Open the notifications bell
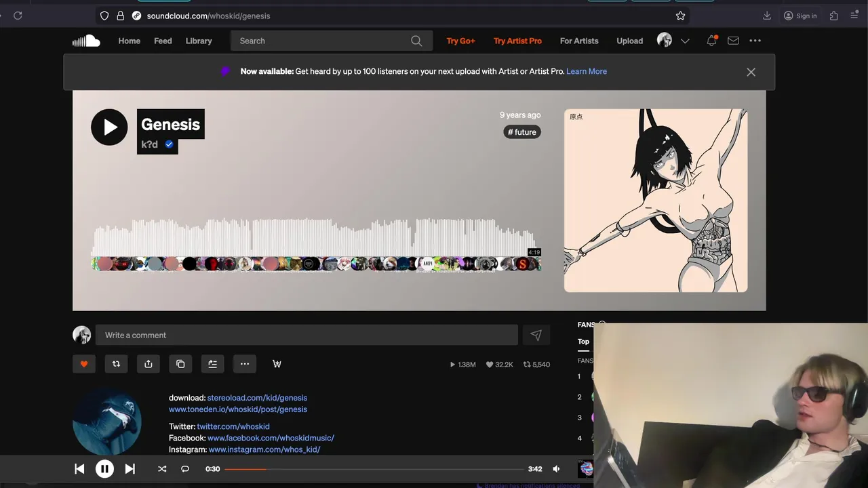The width and height of the screenshot is (868, 488). [x=711, y=41]
